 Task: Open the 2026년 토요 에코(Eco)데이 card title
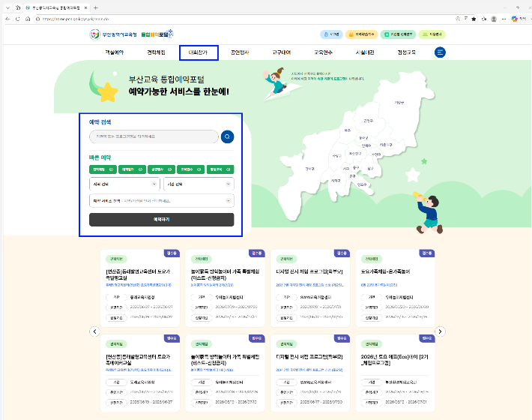tap(395, 359)
